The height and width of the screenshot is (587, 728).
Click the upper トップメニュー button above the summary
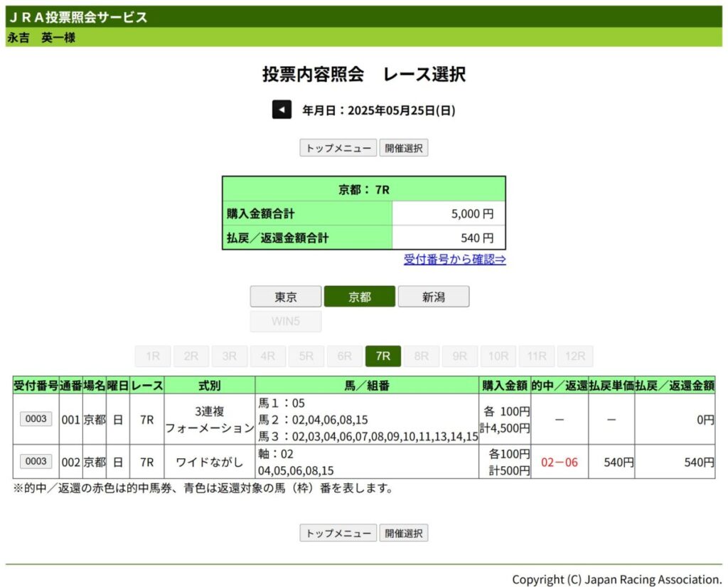pos(338,148)
